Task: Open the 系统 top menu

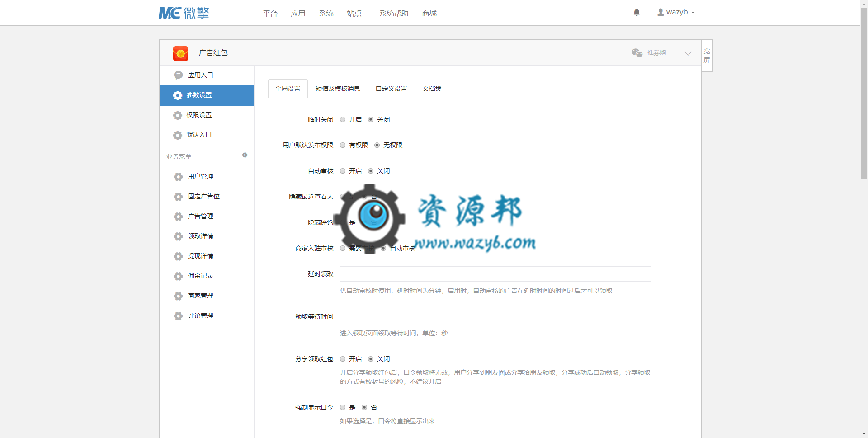Action: pyautogui.click(x=326, y=13)
